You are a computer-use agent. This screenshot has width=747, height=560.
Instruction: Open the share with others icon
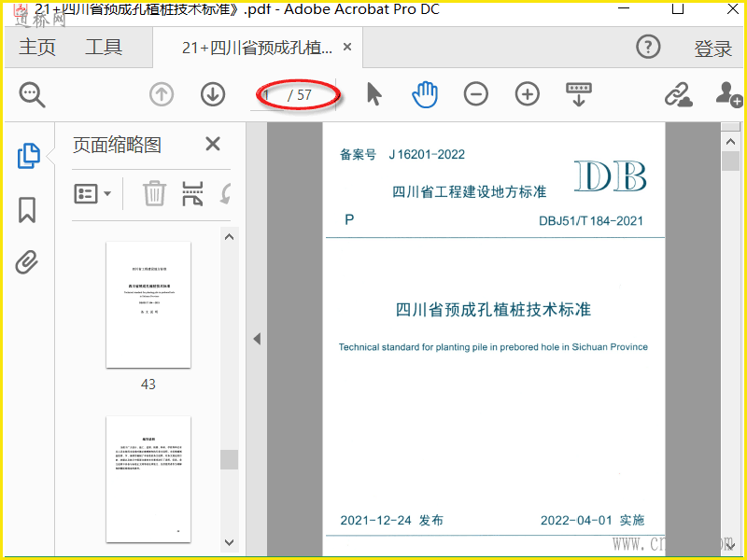tap(729, 94)
